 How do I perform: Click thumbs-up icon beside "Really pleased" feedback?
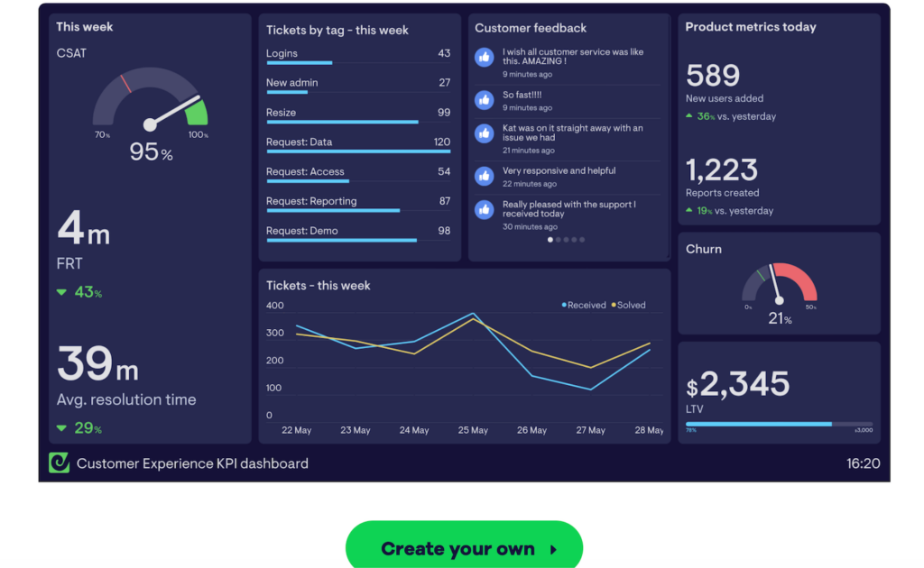pyautogui.click(x=485, y=210)
